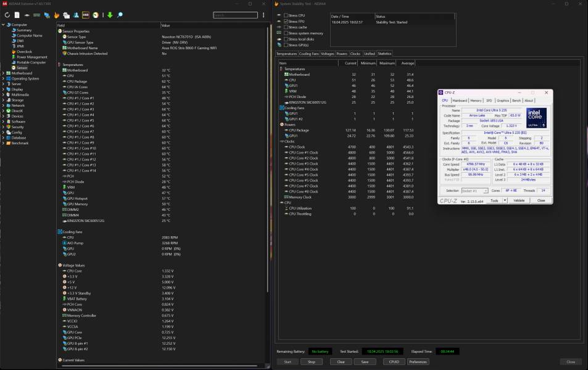Click the memory benchmark RAM icon in toolbar

click(37, 15)
